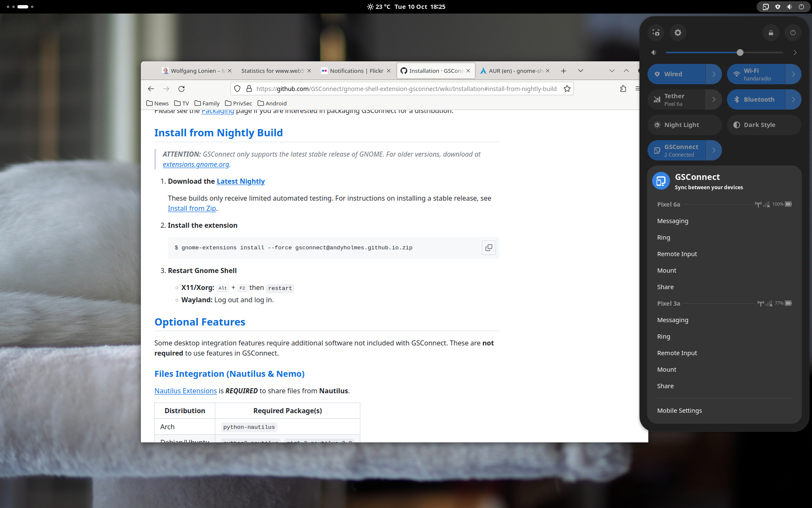This screenshot has height=508, width=812.
Task: Open the window controls chevron down
Action: coord(612,71)
